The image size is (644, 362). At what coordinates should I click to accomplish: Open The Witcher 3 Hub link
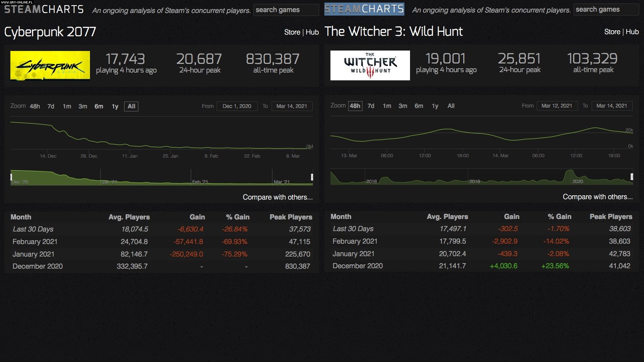click(632, 32)
